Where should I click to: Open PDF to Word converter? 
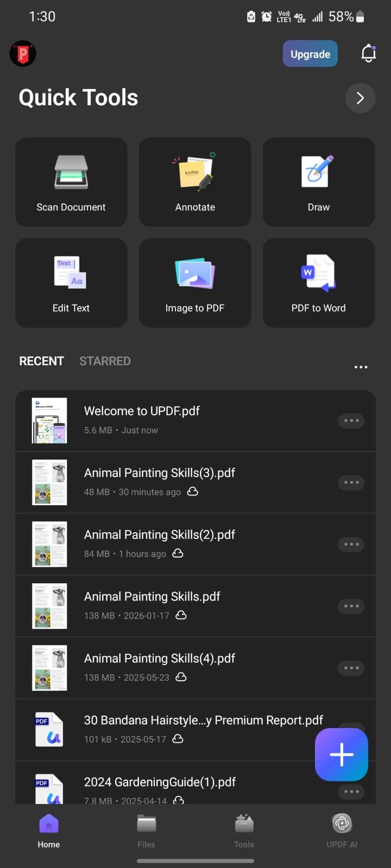coord(319,283)
